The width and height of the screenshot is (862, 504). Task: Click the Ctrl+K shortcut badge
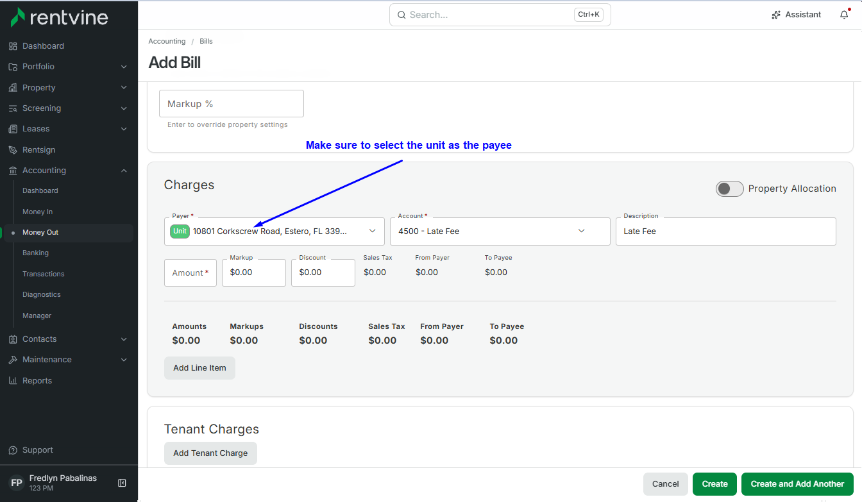[588, 15]
